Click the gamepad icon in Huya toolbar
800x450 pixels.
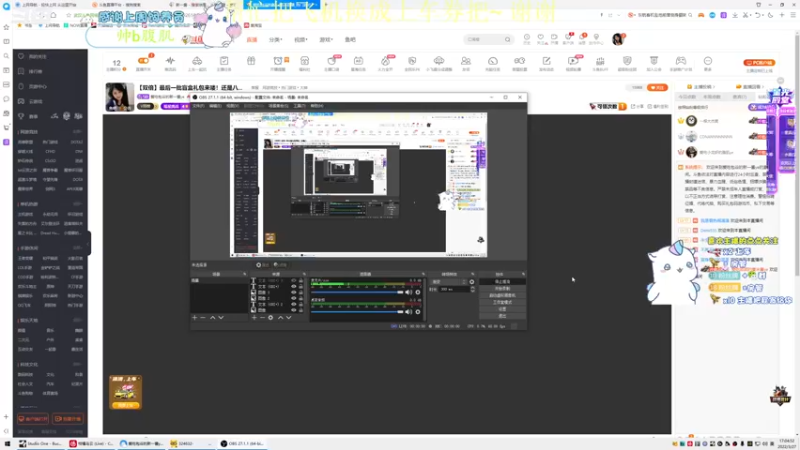[x=681, y=61]
